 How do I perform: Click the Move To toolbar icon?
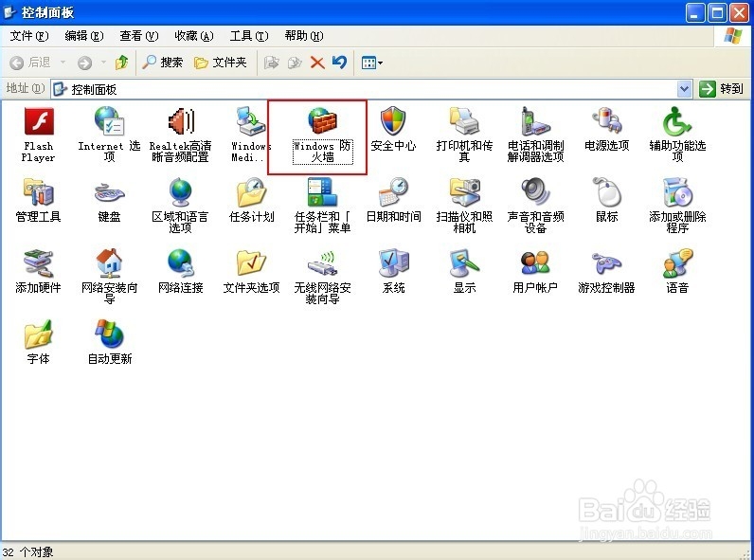click(x=272, y=63)
